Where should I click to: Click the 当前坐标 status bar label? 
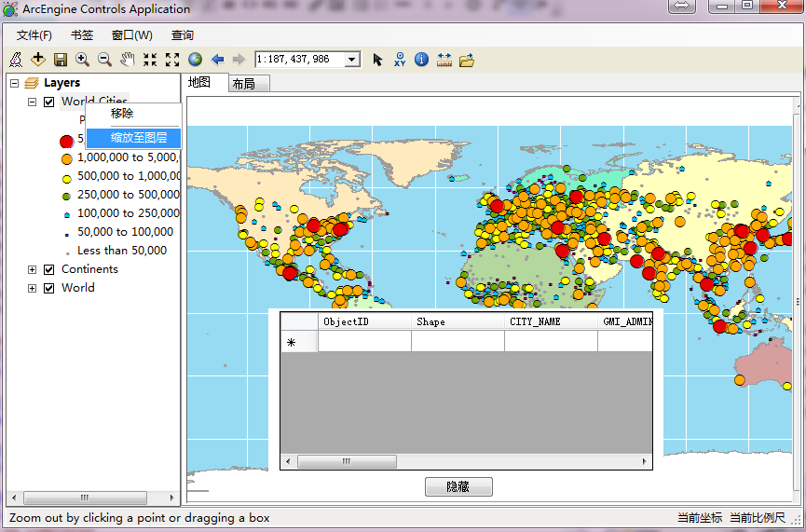[700, 518]
